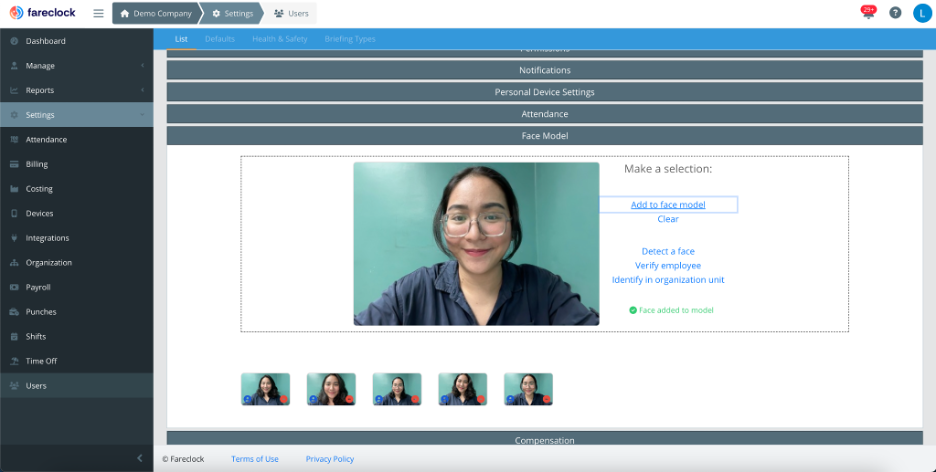Expand the Manage sidebar chevron
936x472 pixels.
tap(142, 66)
